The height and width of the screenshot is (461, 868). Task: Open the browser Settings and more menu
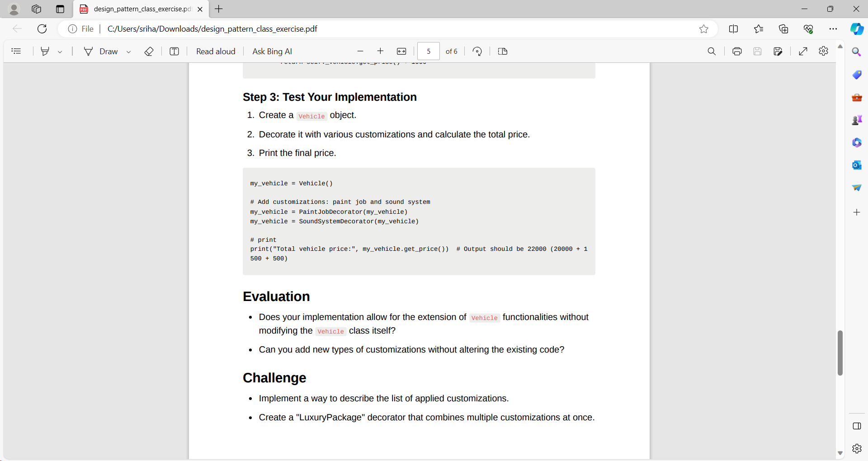tap(834, 28)
